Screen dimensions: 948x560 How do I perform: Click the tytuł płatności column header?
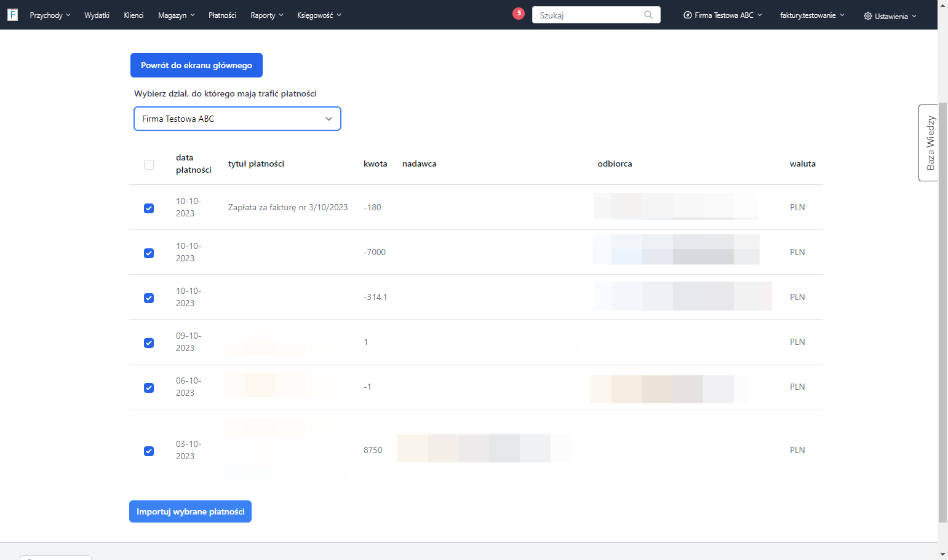256,164
